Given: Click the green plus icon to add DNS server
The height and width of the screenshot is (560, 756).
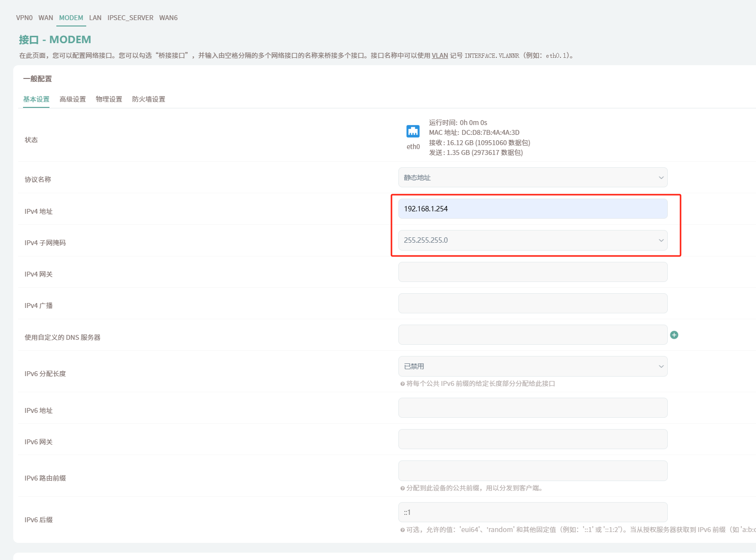Looking at the screenshot, I should [674, 335].
